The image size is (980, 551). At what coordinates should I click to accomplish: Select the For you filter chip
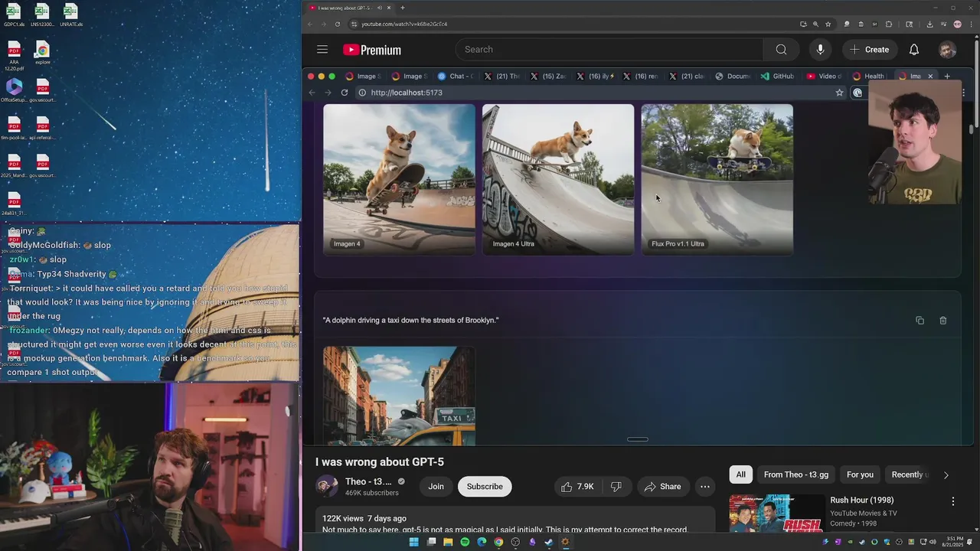(860, 474)
